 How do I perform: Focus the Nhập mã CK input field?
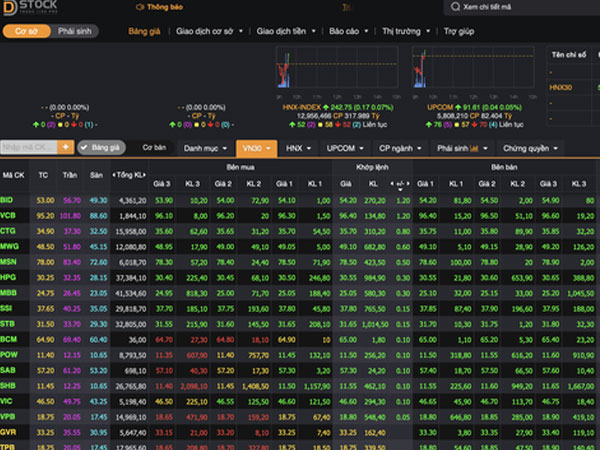29,147
